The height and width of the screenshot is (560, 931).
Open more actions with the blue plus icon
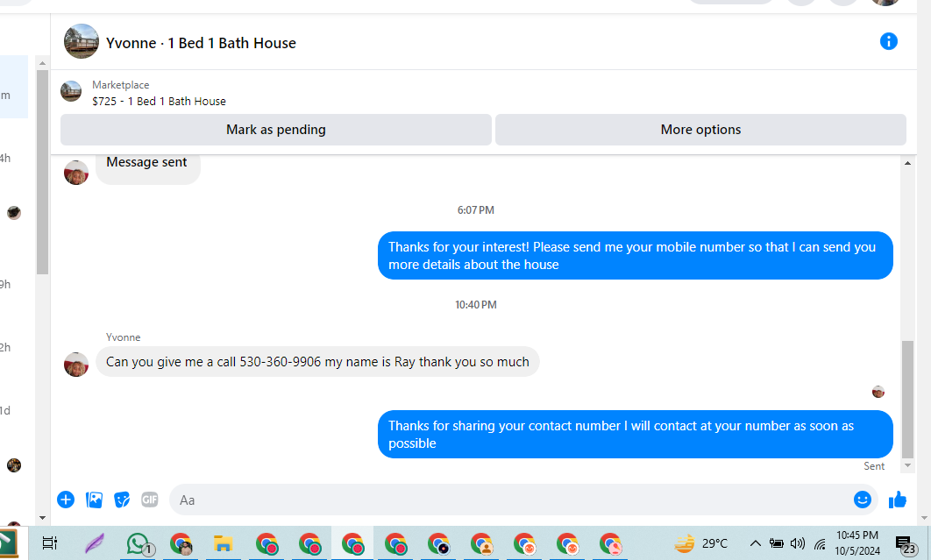click(x=66, y=500)
